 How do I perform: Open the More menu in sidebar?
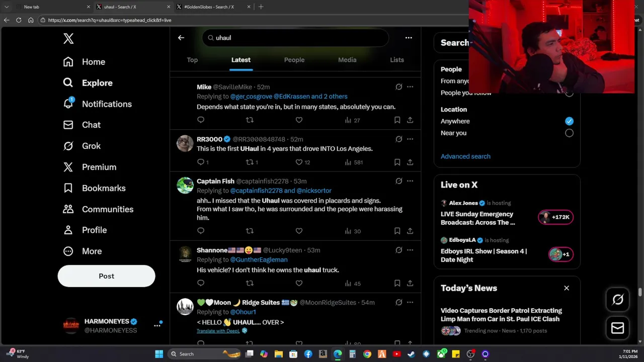pos(83,251)
